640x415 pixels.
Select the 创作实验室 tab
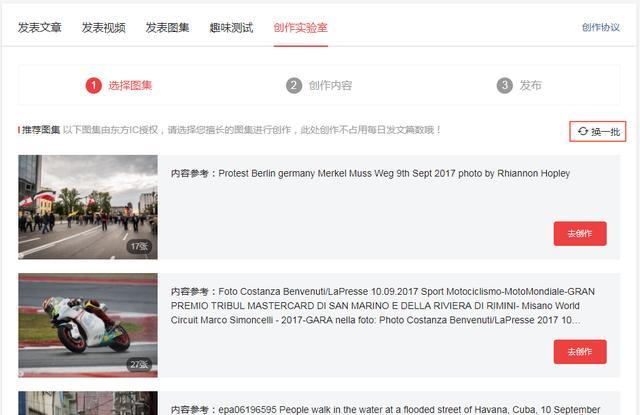click(x=300, y=28)
